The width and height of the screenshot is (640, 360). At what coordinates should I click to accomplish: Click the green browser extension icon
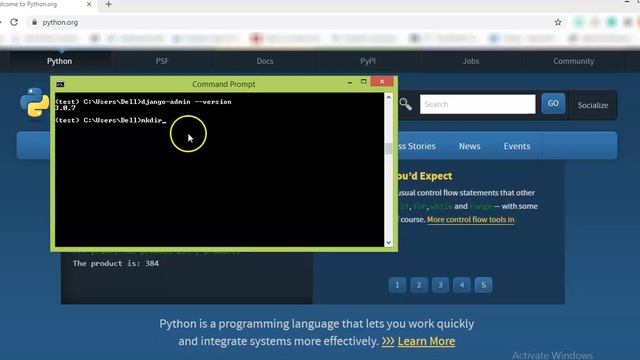click(x=611, y=22)
